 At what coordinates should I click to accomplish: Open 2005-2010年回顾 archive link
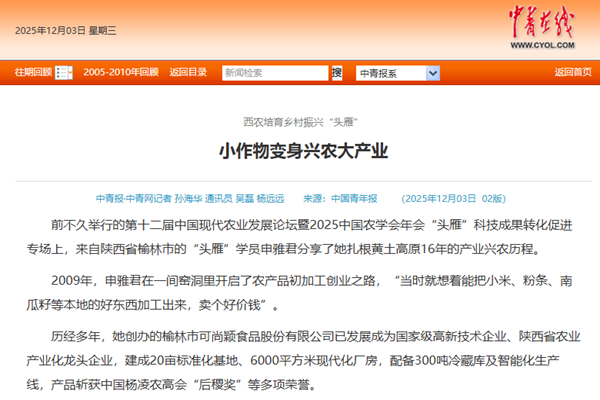(x=120, y=72)
